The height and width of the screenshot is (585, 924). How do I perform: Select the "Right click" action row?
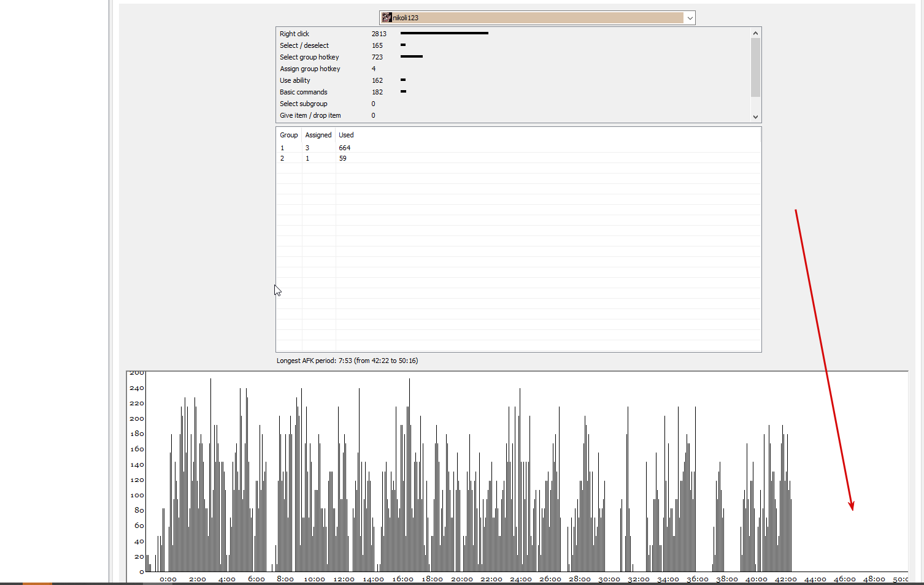[513, 34]
